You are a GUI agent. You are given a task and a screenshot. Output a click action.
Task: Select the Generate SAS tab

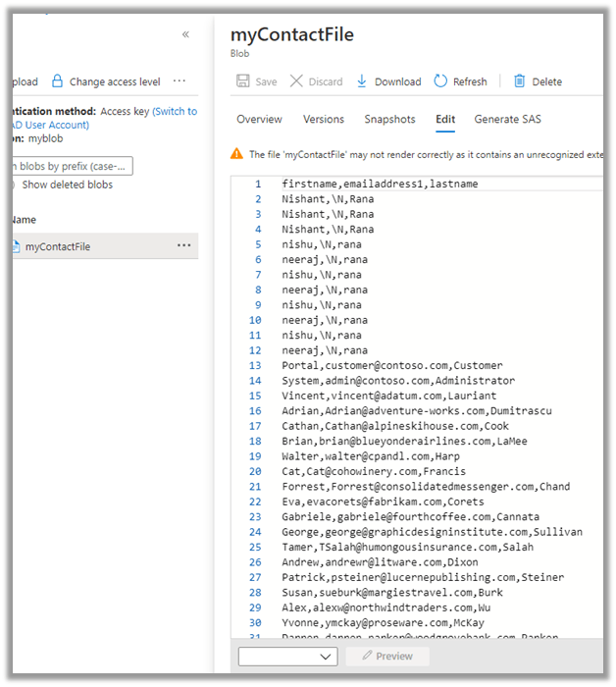click(x=507, y=119)
